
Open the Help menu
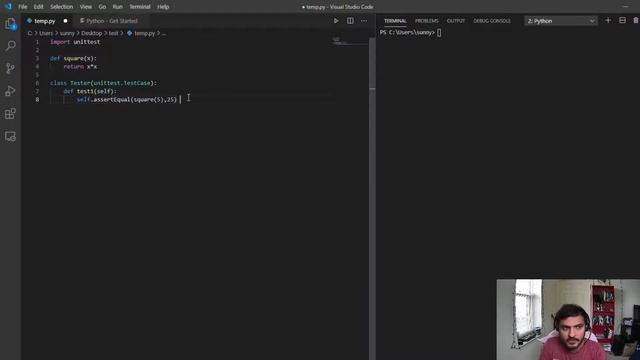click(x=163, y=7)
